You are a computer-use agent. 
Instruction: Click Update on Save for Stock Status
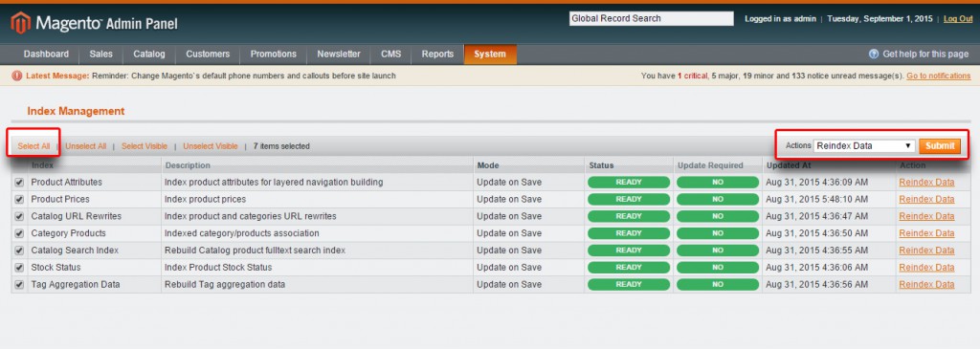(x=509, y=267)
